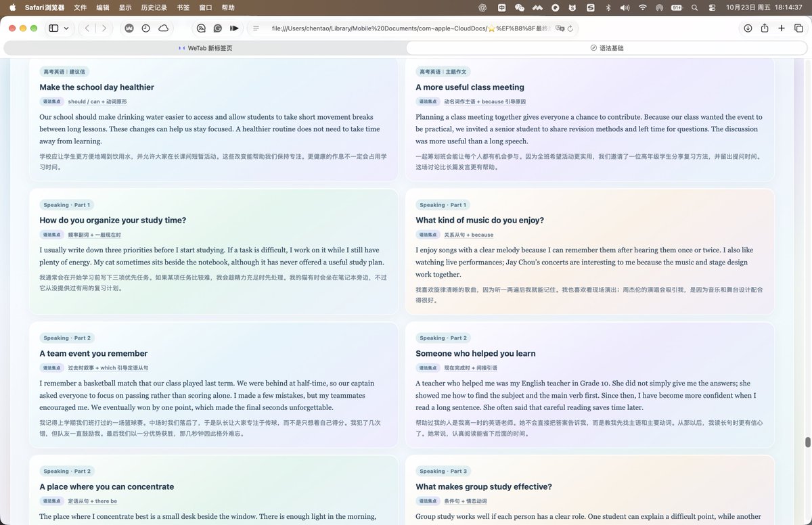Toggle the Safari sidebar button
Viewport: 812px width, 525px height.
coord(54,28)
